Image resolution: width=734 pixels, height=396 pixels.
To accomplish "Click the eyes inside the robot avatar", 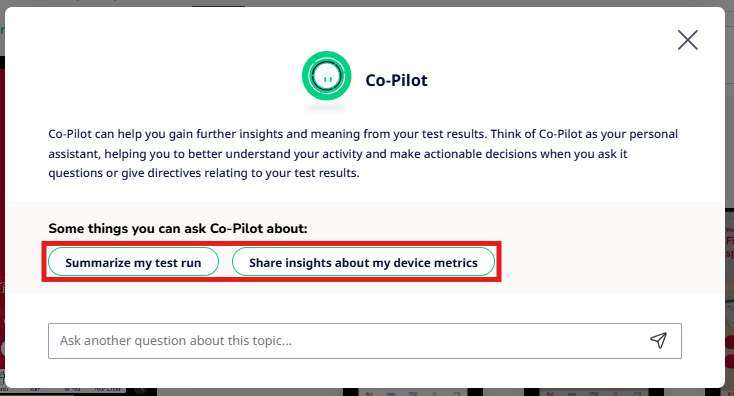I will coord(328,79).
